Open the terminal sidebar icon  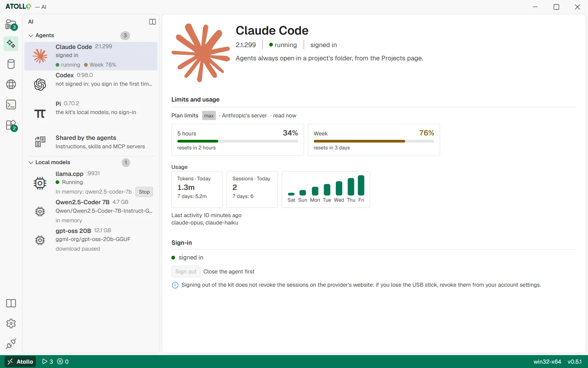click(x=11, y=105)
